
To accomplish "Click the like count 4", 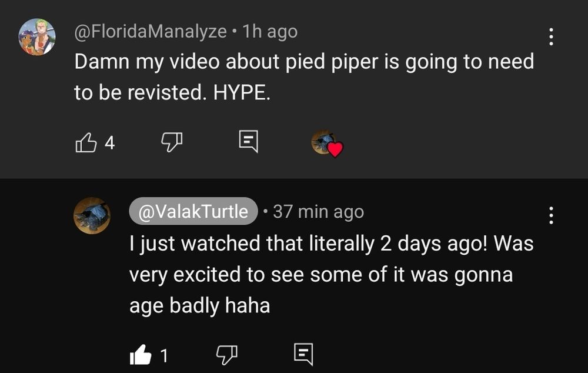I will (109, 142).
